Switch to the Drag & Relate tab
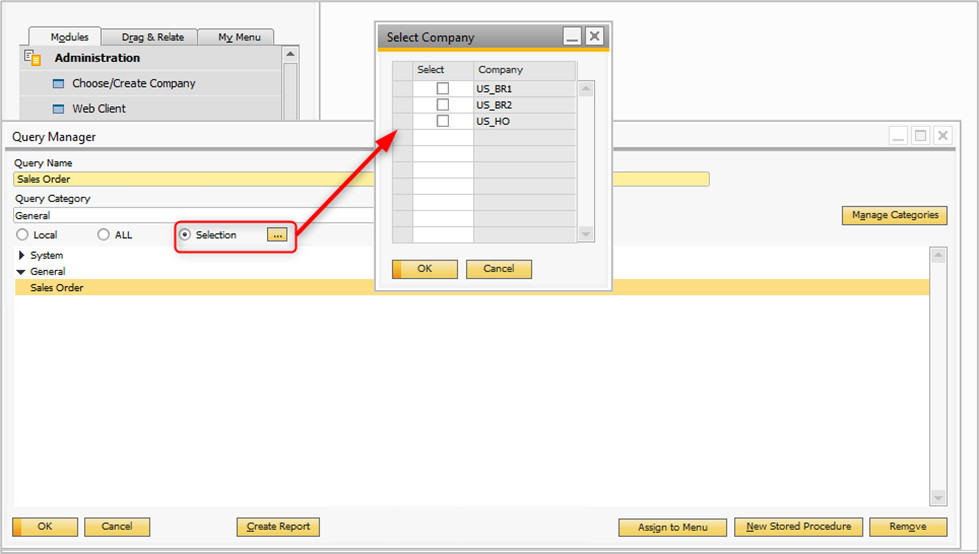This screenshot has width=979, height=554. 153,37
